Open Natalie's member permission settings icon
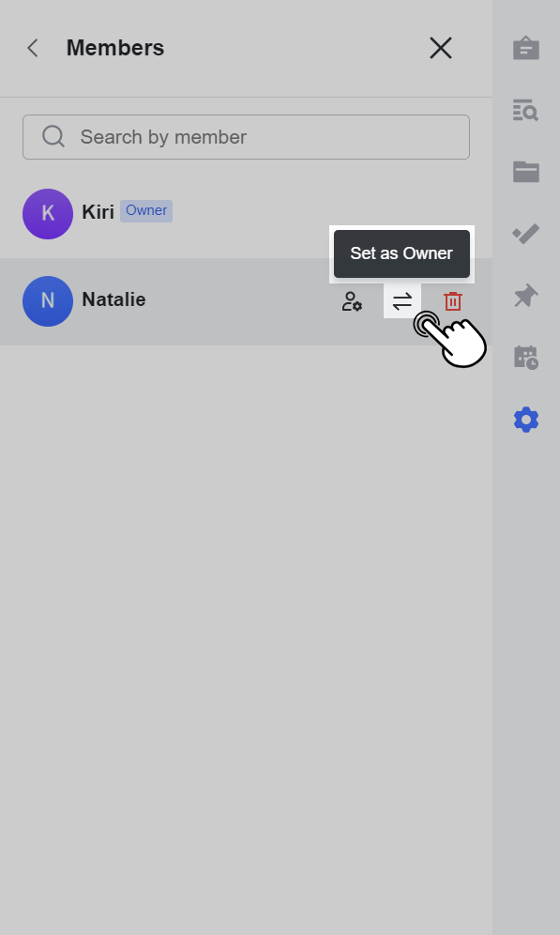 352,301
